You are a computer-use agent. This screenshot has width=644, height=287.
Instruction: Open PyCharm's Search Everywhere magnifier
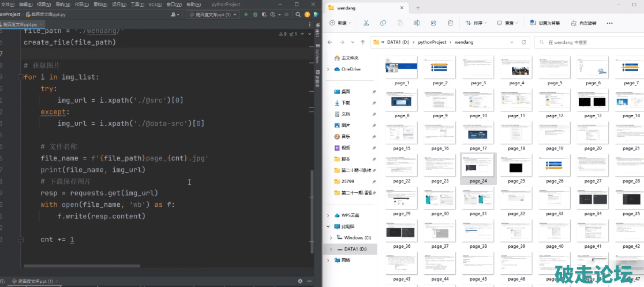point(299,14)
